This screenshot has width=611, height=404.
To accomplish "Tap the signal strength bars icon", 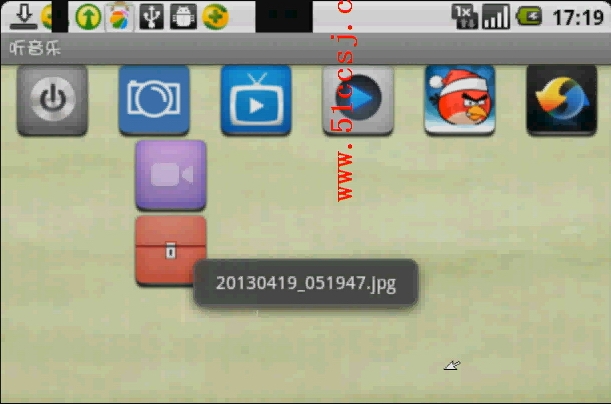I will (x=495, y=16).
